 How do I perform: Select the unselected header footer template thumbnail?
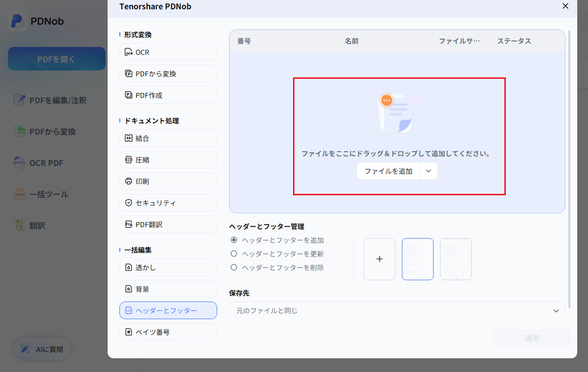(x=456, y=259)
